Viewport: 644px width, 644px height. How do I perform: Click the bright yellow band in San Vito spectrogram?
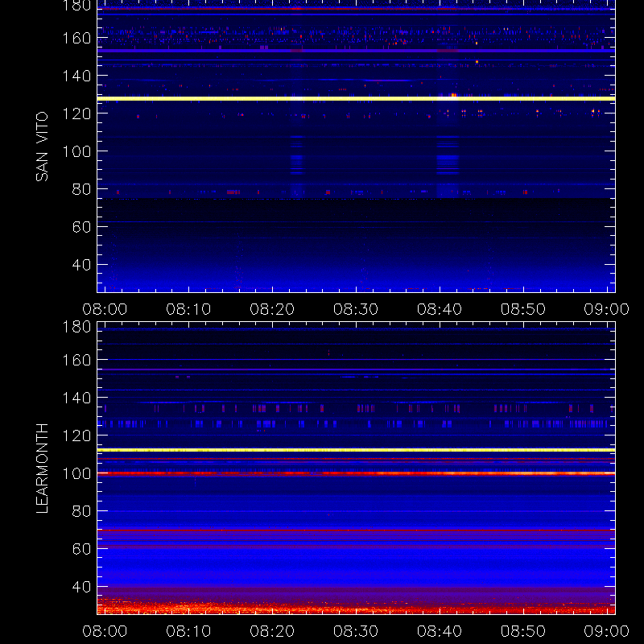point(356,98)
